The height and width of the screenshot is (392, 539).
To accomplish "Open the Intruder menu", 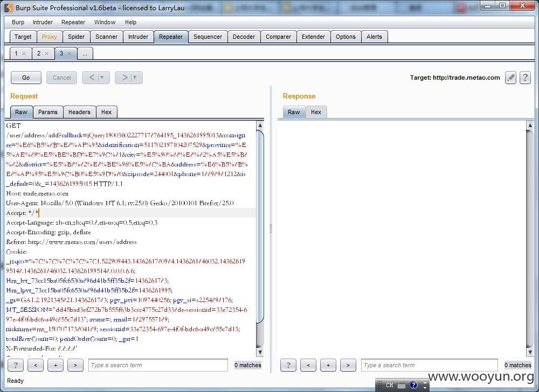I will 43,22.
